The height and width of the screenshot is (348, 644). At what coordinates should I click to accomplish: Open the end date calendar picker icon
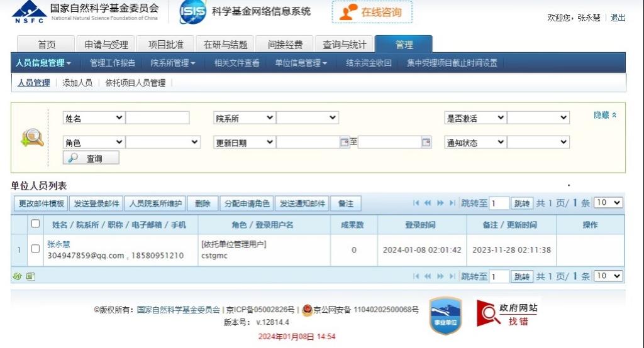point(426,143)
